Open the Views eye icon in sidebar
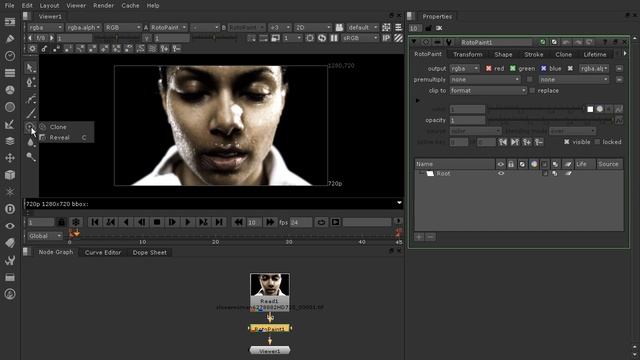This screenshot has width=640, height=360. pos(10,226)
